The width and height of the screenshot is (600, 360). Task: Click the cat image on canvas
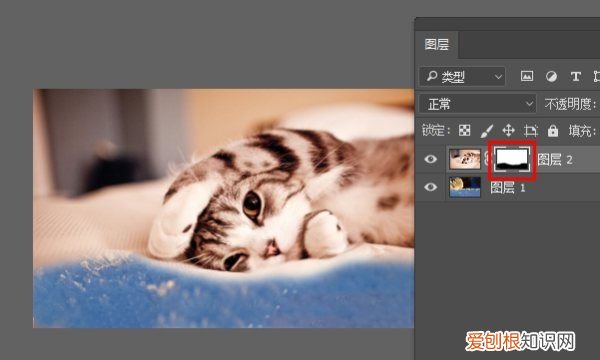223,209
